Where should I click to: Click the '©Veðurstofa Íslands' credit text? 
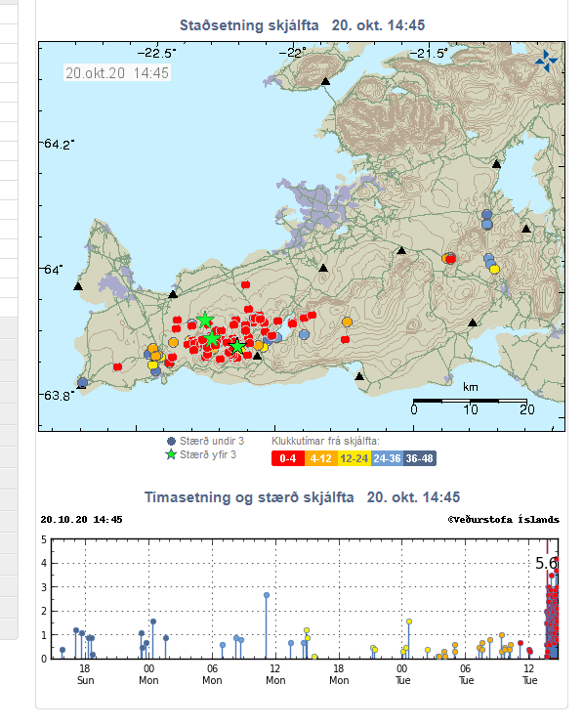tap(504, 520)
